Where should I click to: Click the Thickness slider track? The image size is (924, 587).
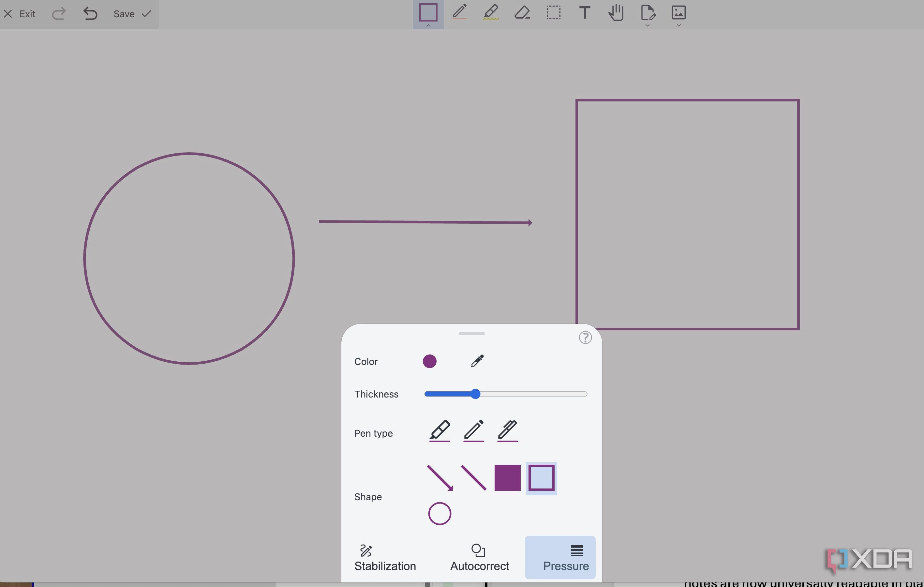pos(506,394)
